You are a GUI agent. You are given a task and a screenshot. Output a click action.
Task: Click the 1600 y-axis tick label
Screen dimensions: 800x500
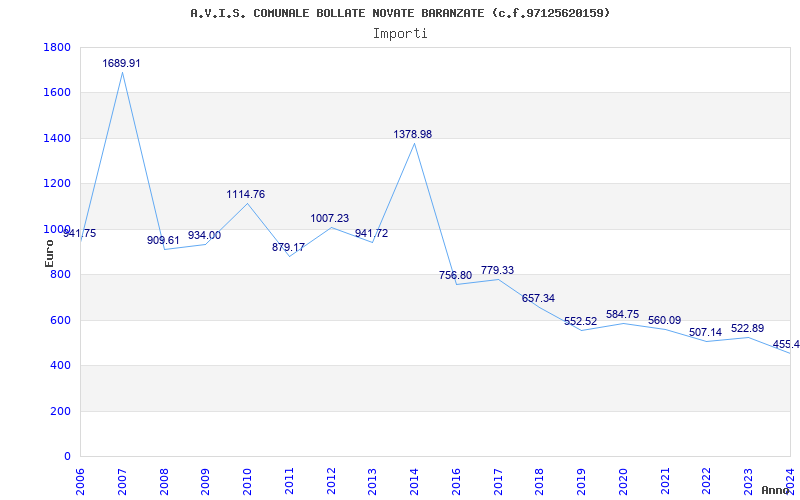pyautogui.click(x=57, y=93)
